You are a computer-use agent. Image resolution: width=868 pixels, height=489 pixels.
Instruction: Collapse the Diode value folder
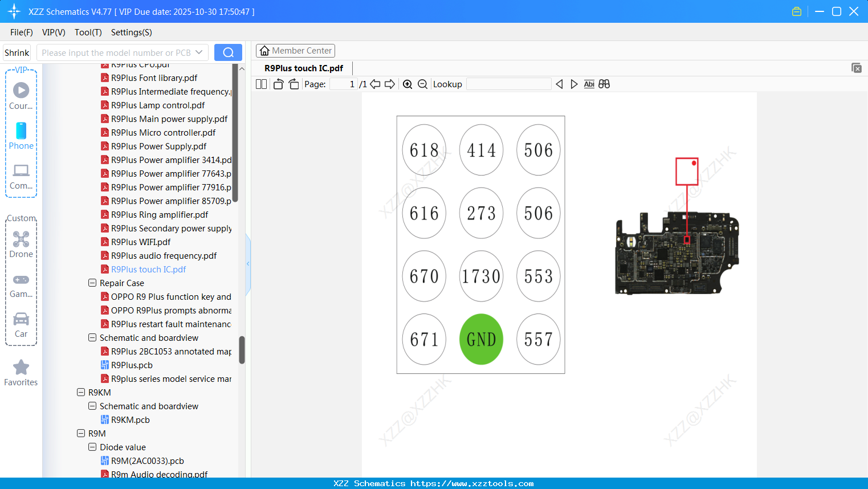click(x=92, y=447)
